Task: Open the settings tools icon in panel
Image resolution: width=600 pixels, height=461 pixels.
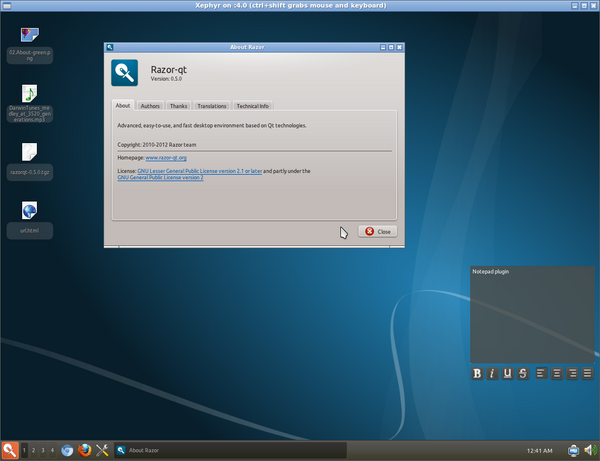Action: (x=102, y=450)
